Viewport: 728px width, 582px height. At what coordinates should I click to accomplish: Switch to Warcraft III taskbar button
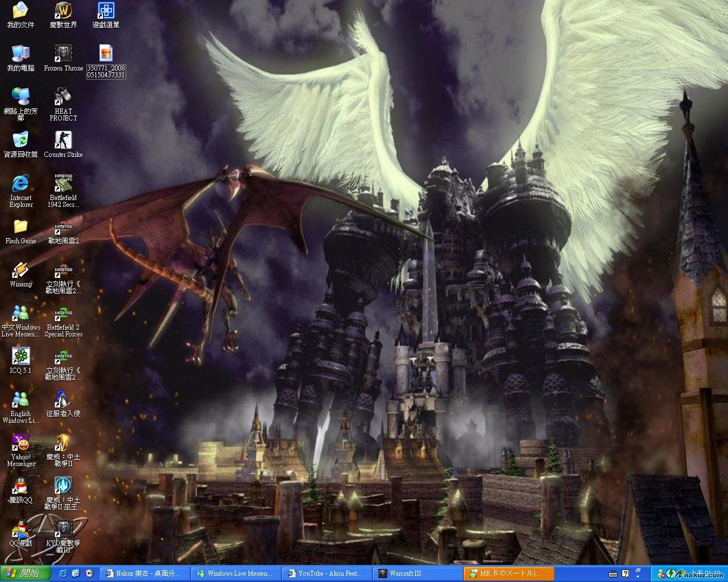tap(417, 573)
